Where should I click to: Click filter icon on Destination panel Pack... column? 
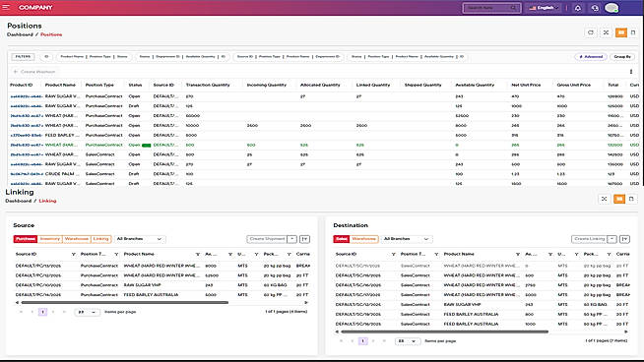point(609,254)
